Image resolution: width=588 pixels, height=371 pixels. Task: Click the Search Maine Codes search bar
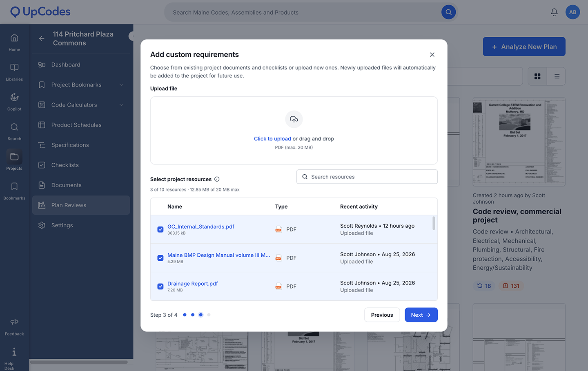[310, 12]
